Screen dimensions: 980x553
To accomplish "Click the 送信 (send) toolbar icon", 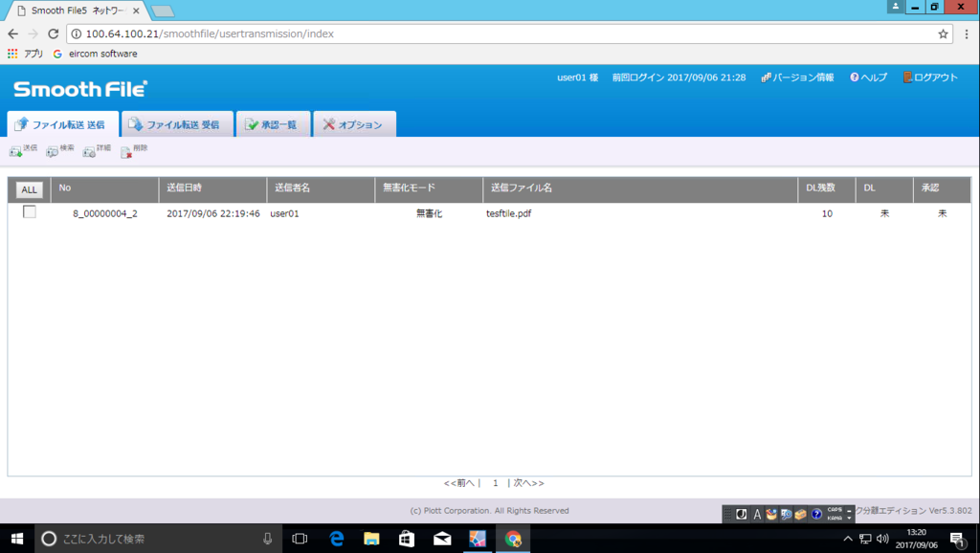I will pos(23,150).
